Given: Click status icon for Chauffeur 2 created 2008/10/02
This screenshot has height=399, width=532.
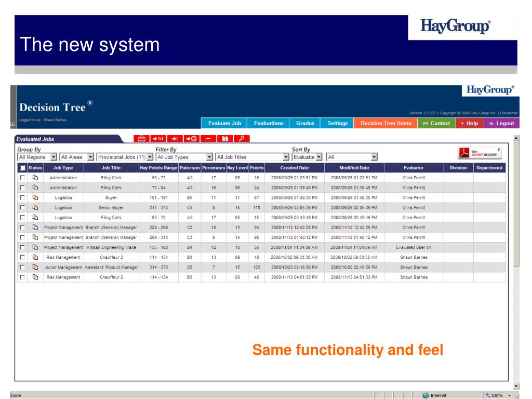Looking at the screenshot, I should coord(35,257).
